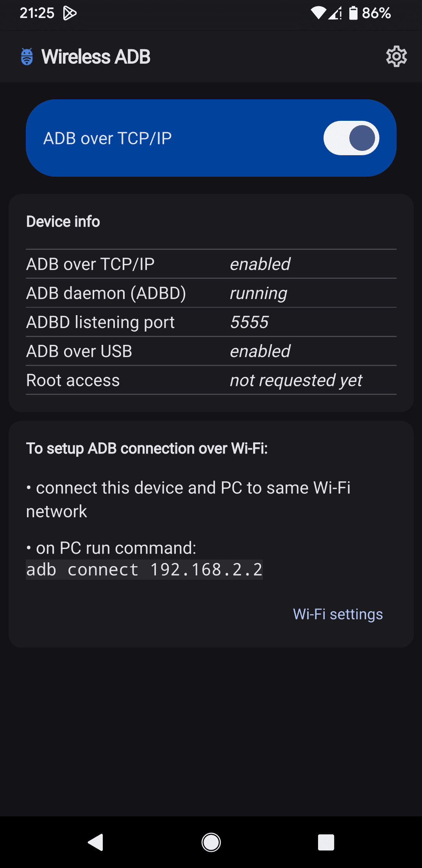Tap the Root access status row
This screenshot has height=868, width=422.
pos(211,380)
